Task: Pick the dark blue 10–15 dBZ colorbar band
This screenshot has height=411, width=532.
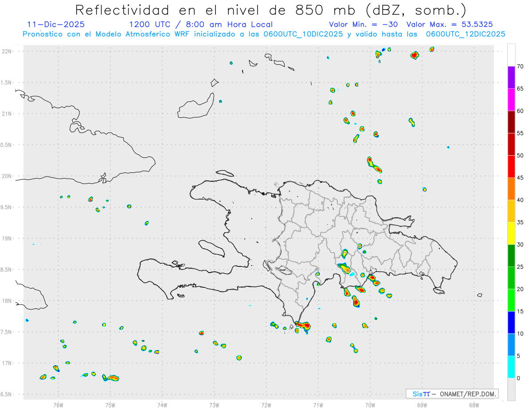Action: [511, 322]
